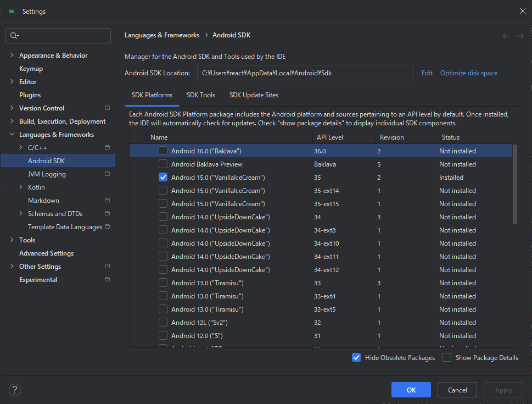Expand the Tools settings section
The image size is (532, 404).
[x=12, y=240]
